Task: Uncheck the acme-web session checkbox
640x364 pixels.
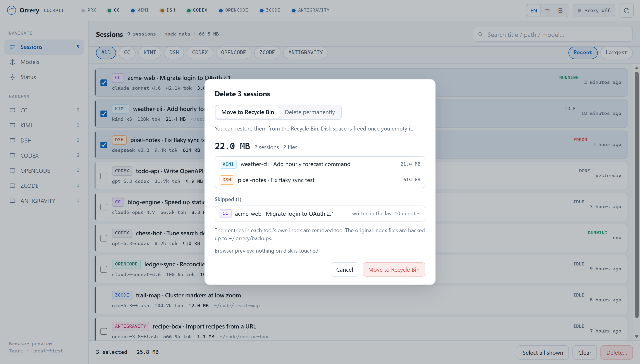Action: (x=104, y=83)
